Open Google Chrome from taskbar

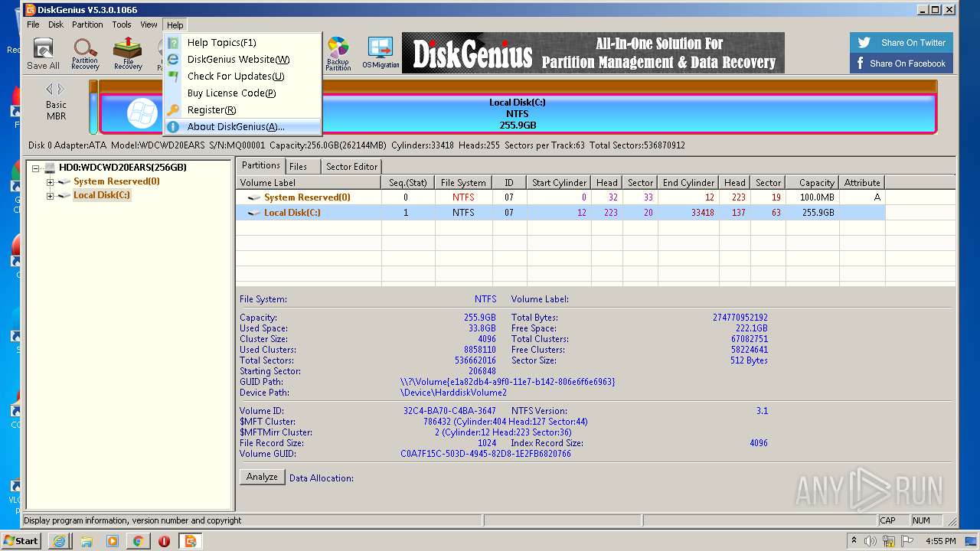[138, 541]
